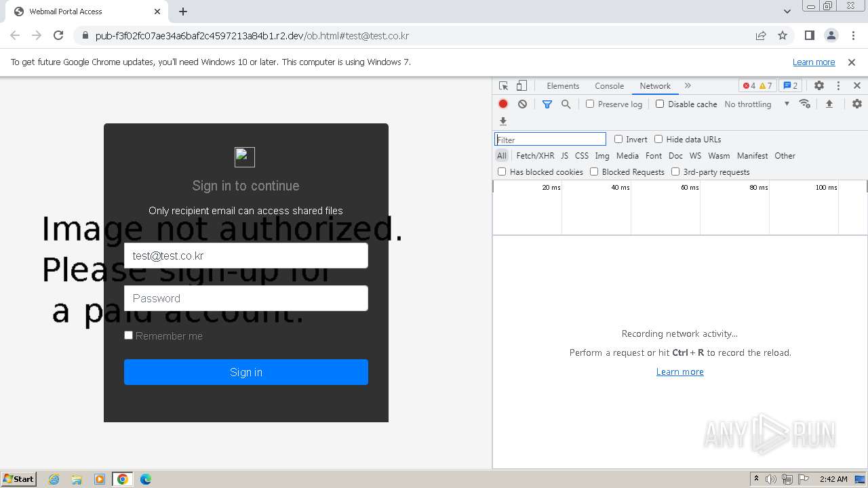Select the All request type filter
Image resolution: width=868 pixels, height=488 pixels.
(502, 156)
